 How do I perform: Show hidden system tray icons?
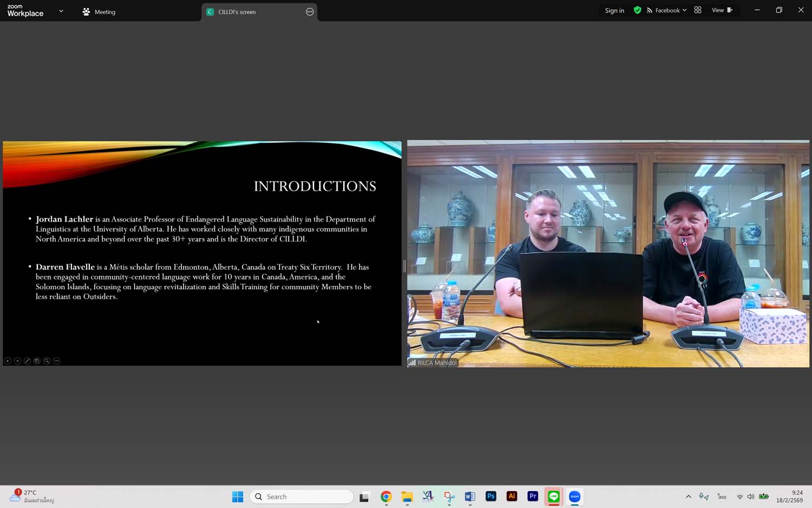[688, 497]
